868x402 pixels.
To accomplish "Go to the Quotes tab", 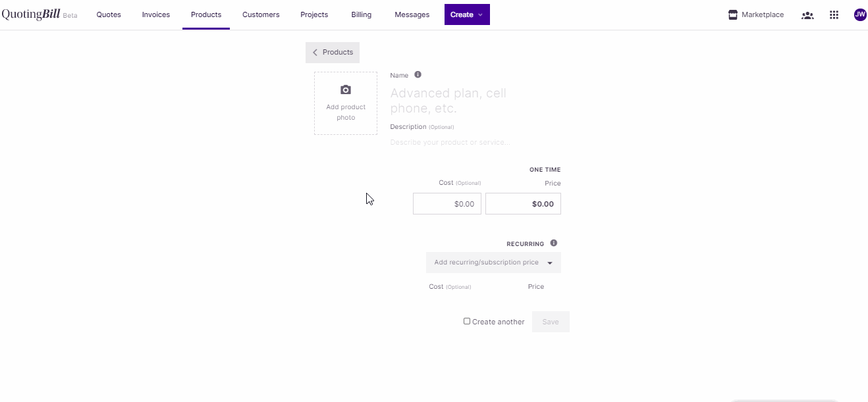I will pyautogui.click(x=109, y=14).
